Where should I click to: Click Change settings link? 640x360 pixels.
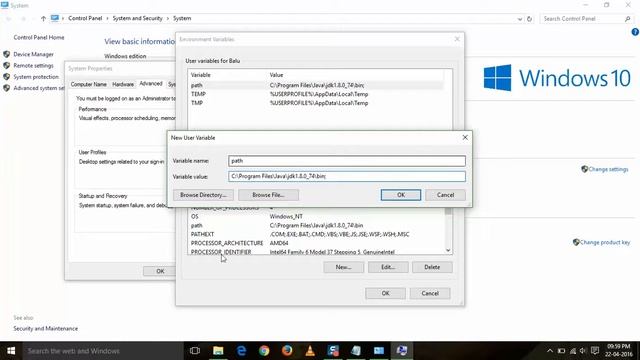tap(608, 169)
